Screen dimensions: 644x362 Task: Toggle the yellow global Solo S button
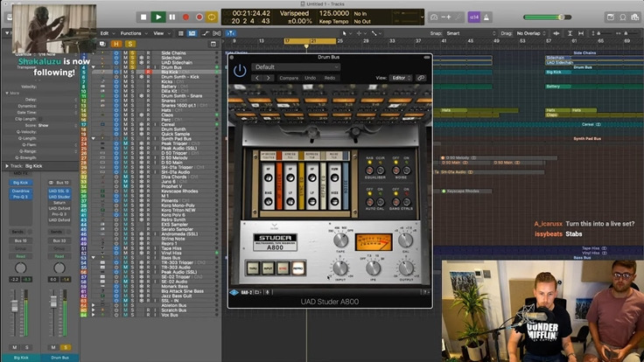(x=129, y=44)
